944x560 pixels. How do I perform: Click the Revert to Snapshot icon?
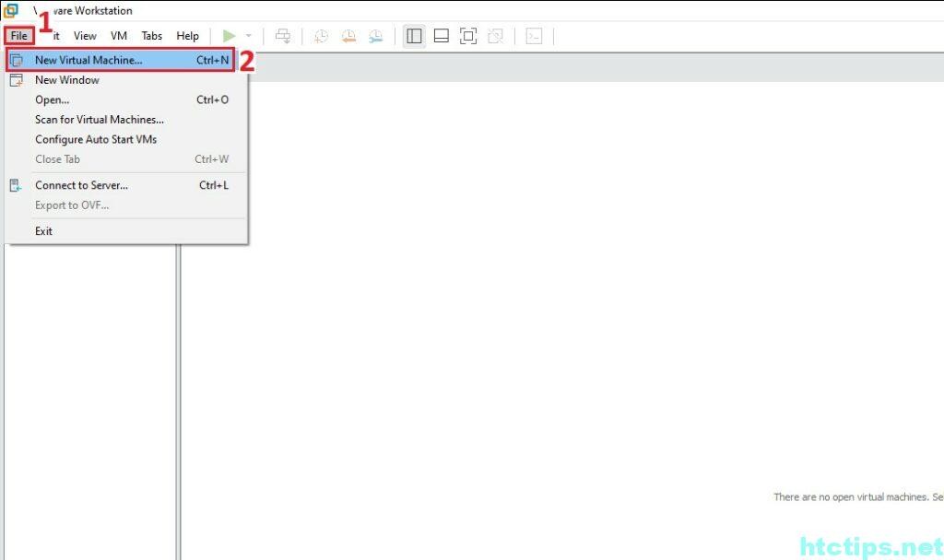[x=348, y=36]
